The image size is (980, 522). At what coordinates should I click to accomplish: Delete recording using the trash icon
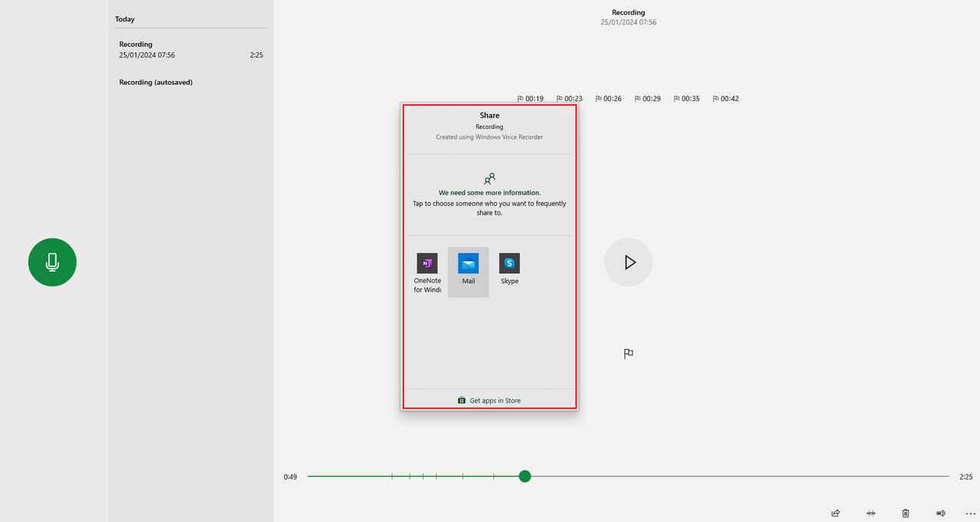tap(906, 513)
